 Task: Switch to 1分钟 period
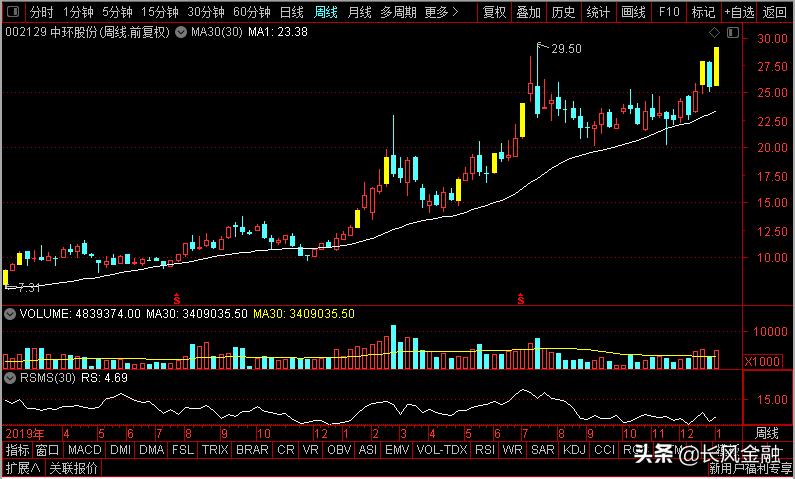(x=78, y=12)
